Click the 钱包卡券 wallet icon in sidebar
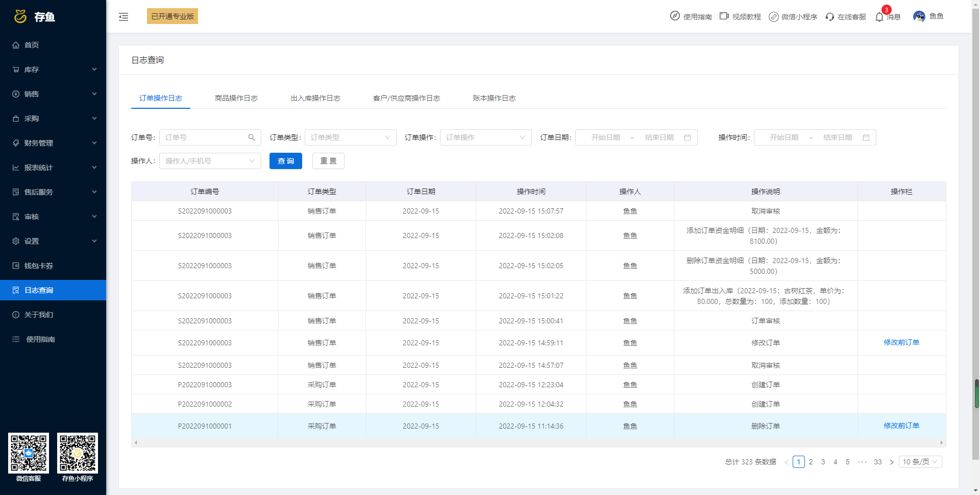 click(x=16, y=266)
